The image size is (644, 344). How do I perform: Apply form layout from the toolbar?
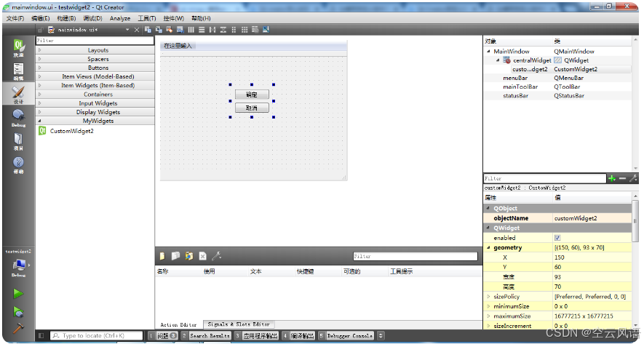(234, 30)
